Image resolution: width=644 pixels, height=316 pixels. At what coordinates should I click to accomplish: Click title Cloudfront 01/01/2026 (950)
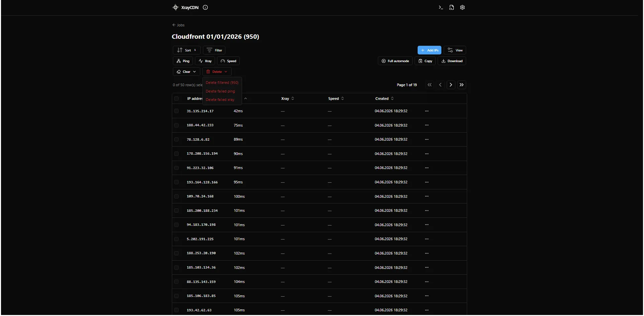point(215,37)
